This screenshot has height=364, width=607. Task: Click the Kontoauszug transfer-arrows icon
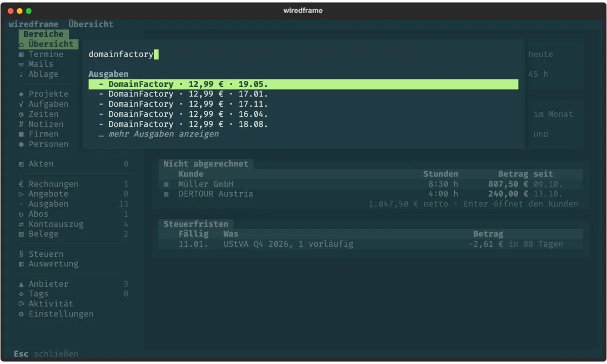21,224
